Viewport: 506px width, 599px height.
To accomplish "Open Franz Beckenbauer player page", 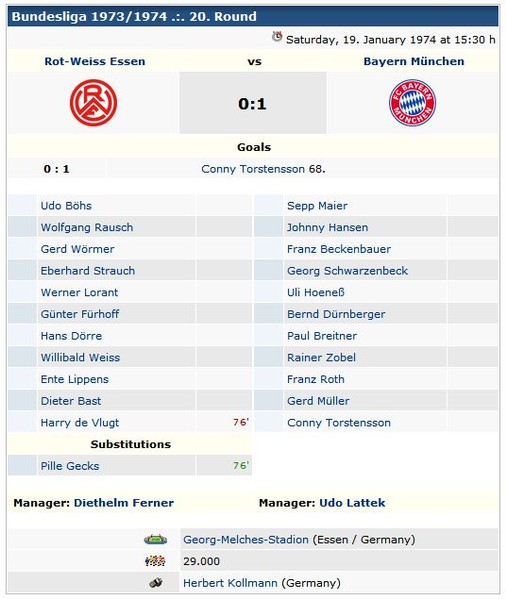I will (339, 249).
